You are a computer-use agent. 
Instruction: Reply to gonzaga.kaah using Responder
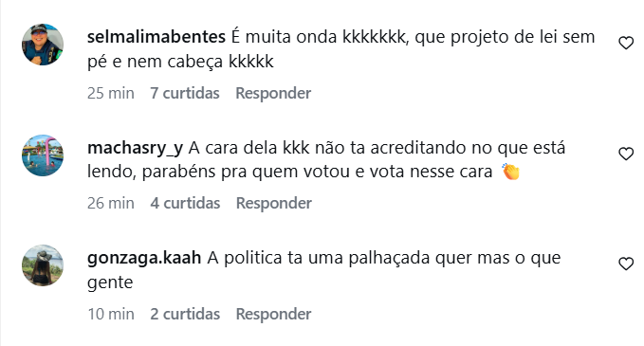pyautogui.click(x=273, y=314)
